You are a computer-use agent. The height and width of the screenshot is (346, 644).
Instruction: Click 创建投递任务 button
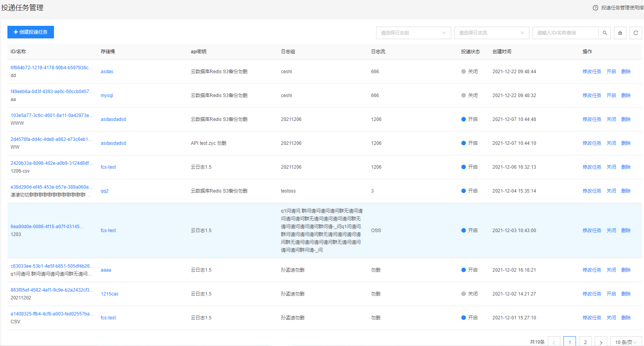(30, 32)
